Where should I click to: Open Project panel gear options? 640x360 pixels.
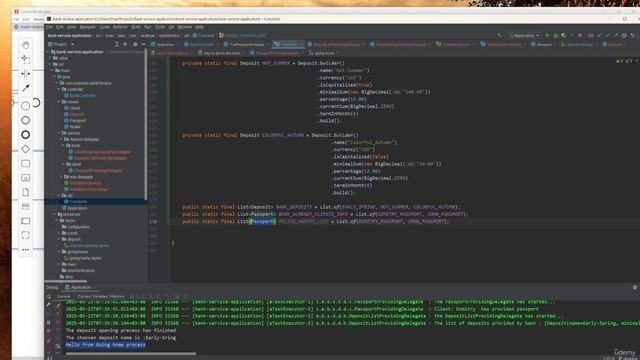click(x=136, y=44)
